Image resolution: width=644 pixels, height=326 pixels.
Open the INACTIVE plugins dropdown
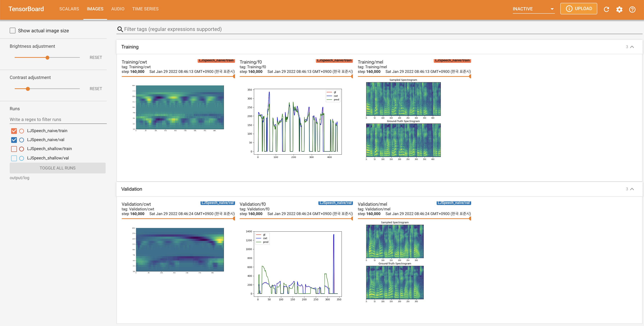coord(533,9)
